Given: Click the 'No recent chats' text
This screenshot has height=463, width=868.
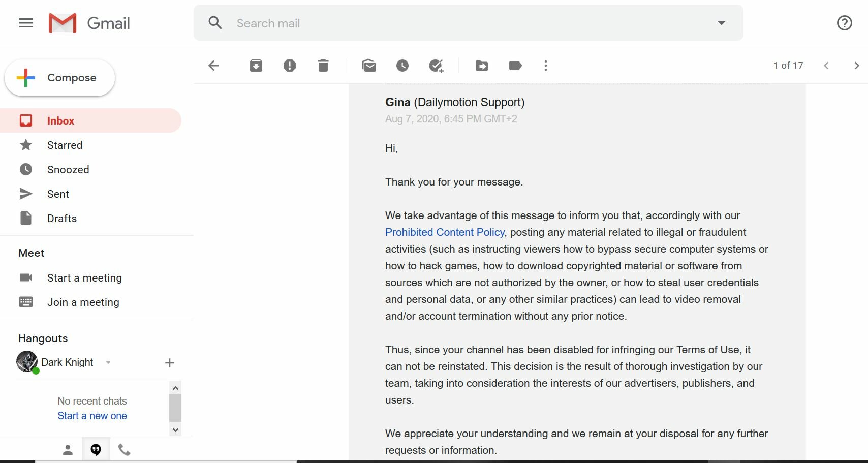Looking at the screenshot, I should (x=92, y=401).
